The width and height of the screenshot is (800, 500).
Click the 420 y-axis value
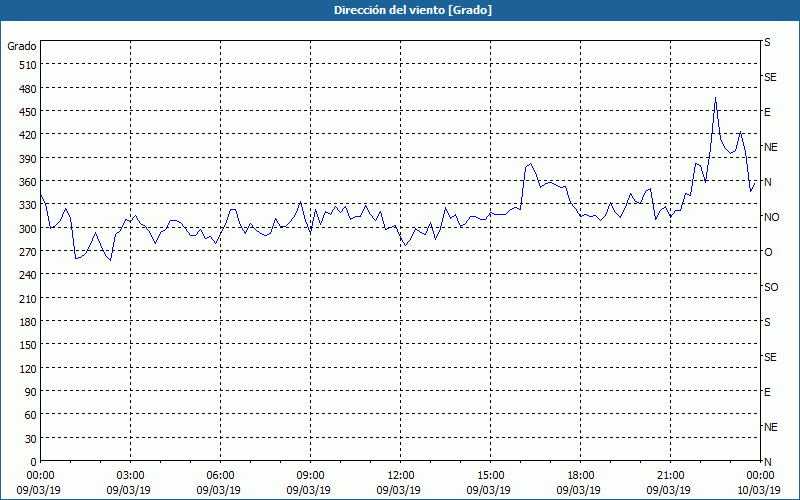click(x=28, y=135)
